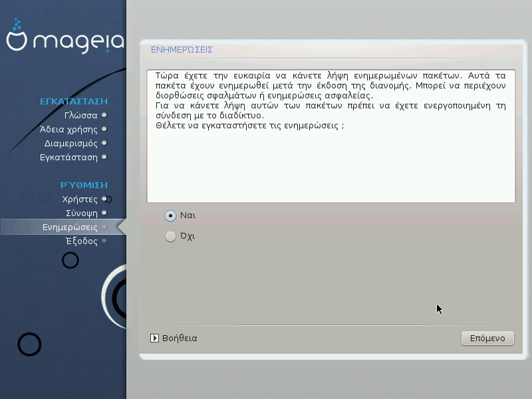This screenshot has width=532, height=399.
Task: Click the ΕΝΗΜΕΡΩΣΕΙΣ dialog title
Action: pos(182,50)
